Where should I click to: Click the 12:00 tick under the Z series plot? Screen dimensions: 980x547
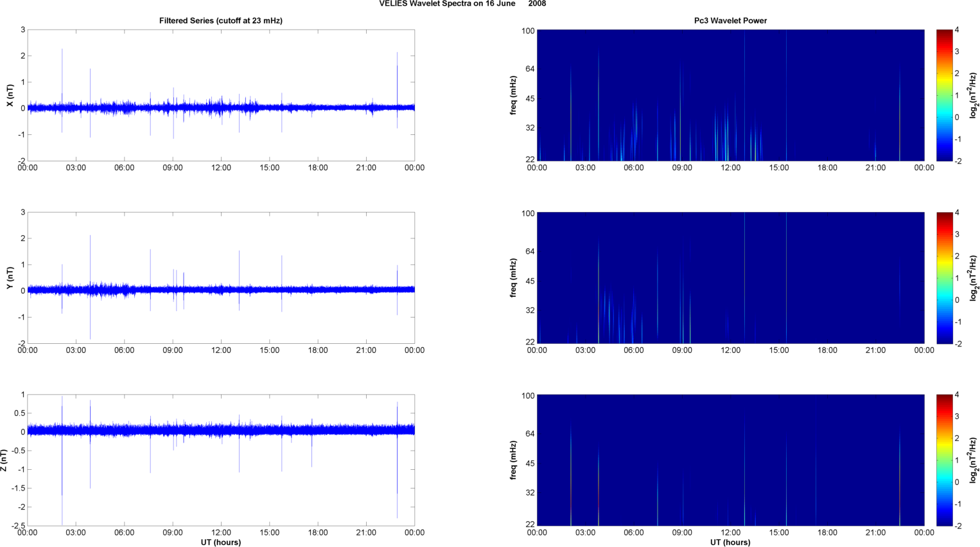(x=221, y=532)
